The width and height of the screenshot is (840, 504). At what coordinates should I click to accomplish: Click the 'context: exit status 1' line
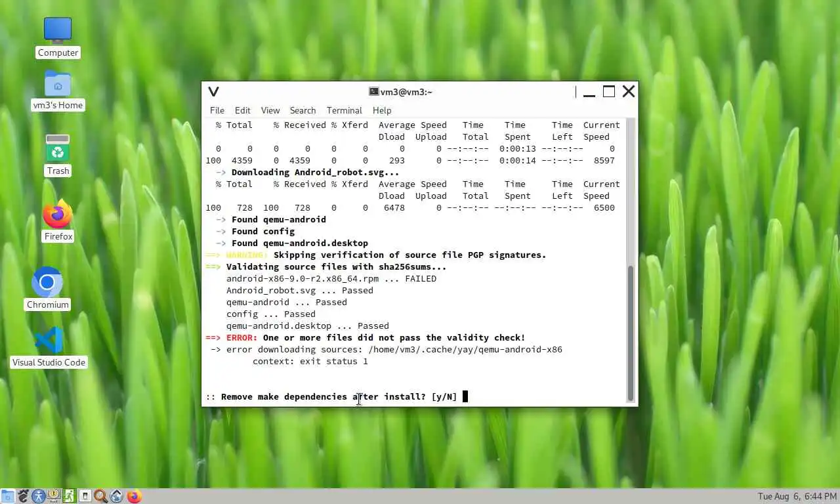point(310,362)
